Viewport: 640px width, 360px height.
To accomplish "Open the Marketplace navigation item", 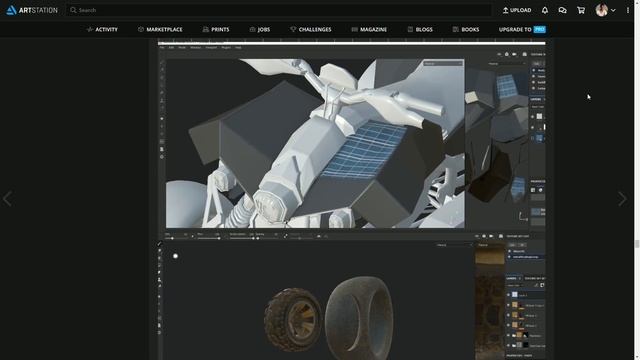I will 160,29.
